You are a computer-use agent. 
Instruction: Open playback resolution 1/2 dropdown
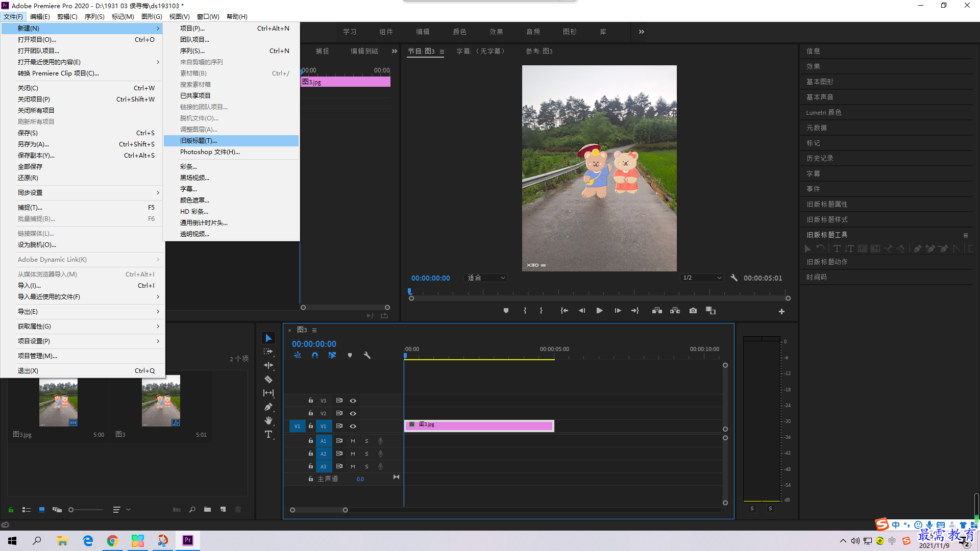click(x=702, y=278)
